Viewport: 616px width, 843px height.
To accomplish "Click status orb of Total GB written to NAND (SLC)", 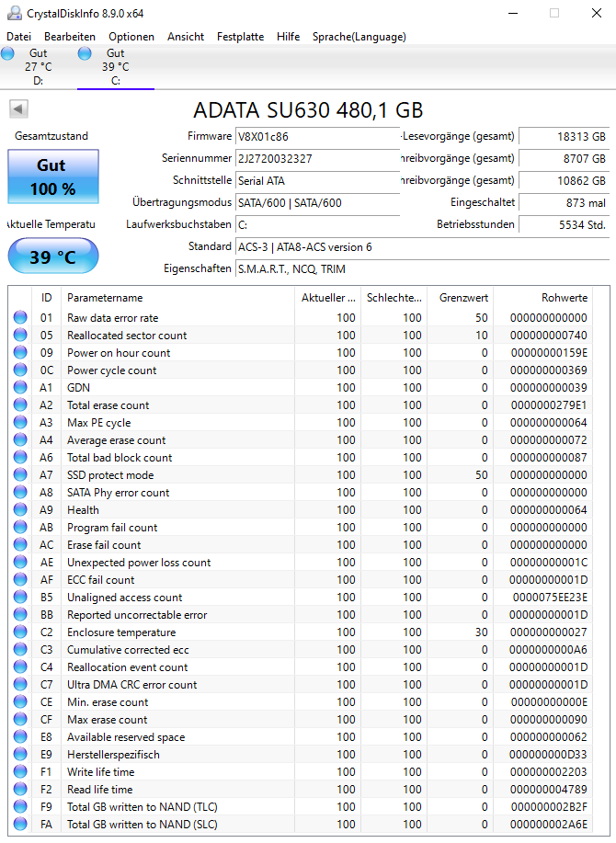I will [x=20, y=825].
